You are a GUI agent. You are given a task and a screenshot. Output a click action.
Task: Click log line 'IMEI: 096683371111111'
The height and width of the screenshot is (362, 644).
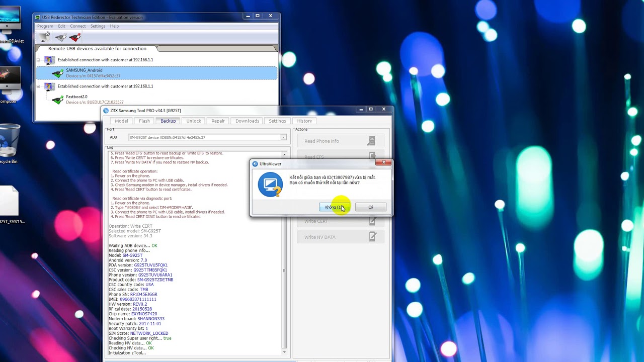point(132,299)
